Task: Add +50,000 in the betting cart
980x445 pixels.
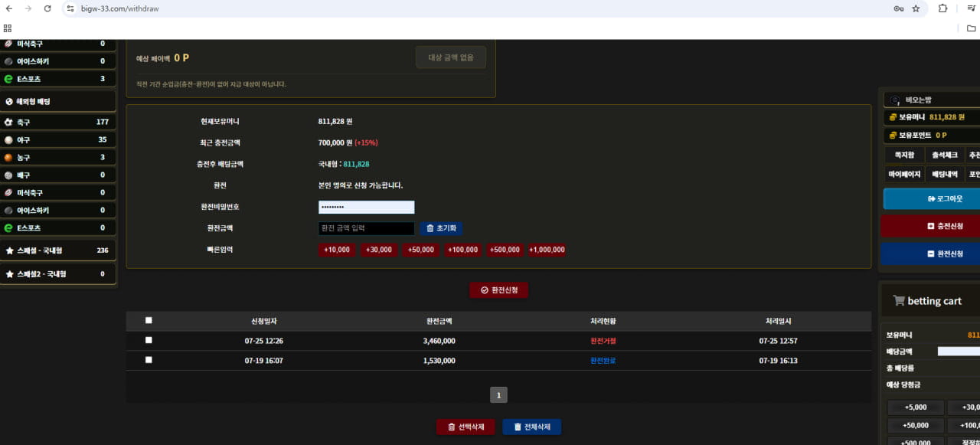Action: (x=915, y=425)
